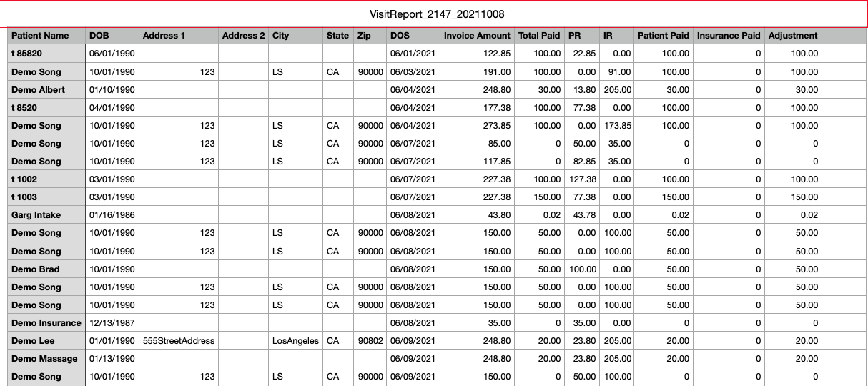The height and width of the screenshot is (386, 868).
Task: Click the Total Paid column header
Action: [540, 35]
